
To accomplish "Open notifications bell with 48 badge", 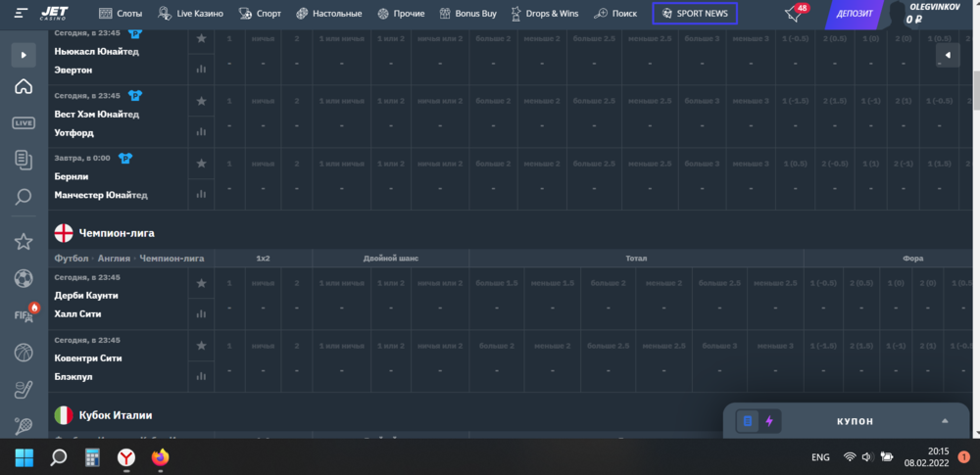I will (x=796, y=13).
